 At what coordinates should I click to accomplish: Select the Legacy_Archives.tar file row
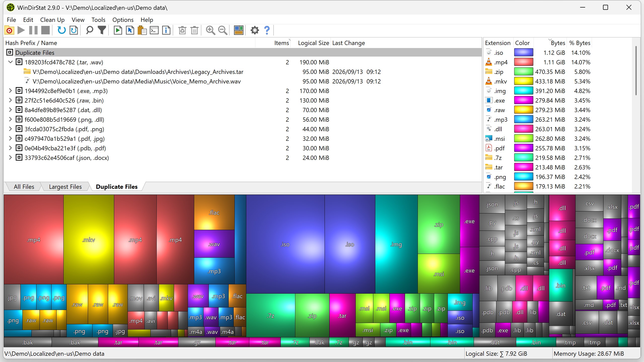pyautogui.click(x=243, y=72)
